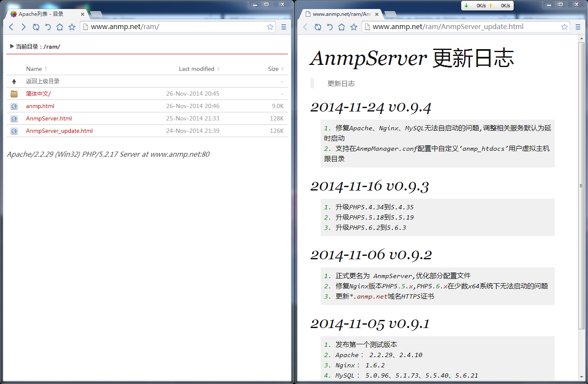The image size is (588, 384).
Task: Click bookmarks star icon left of right address bar
Action: coord(354,27)
